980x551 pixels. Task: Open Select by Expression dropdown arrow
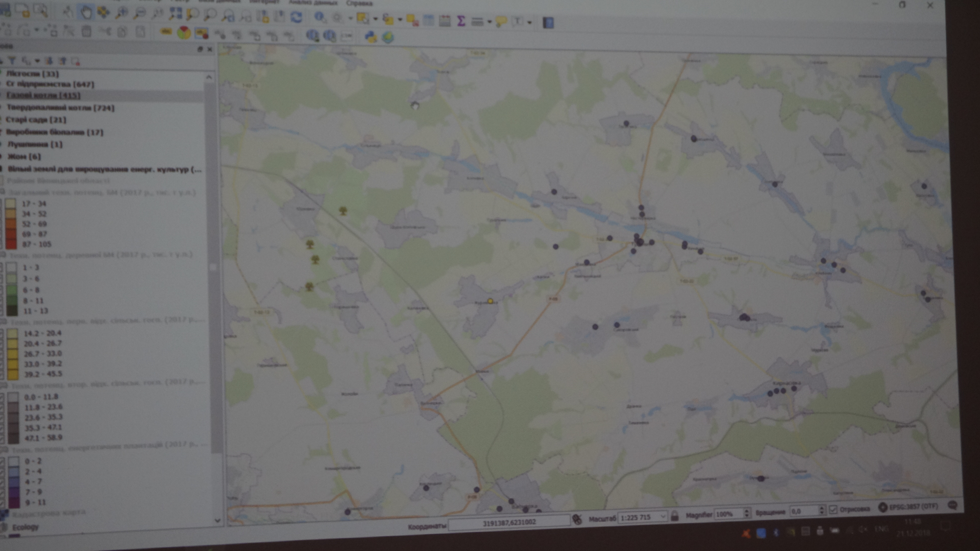point(400,19)
